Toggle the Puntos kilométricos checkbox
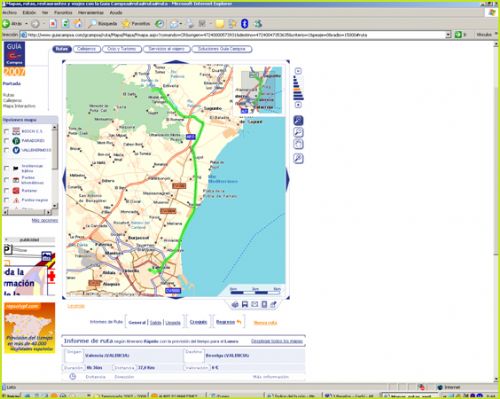500x399 pixels. point(6,180)
